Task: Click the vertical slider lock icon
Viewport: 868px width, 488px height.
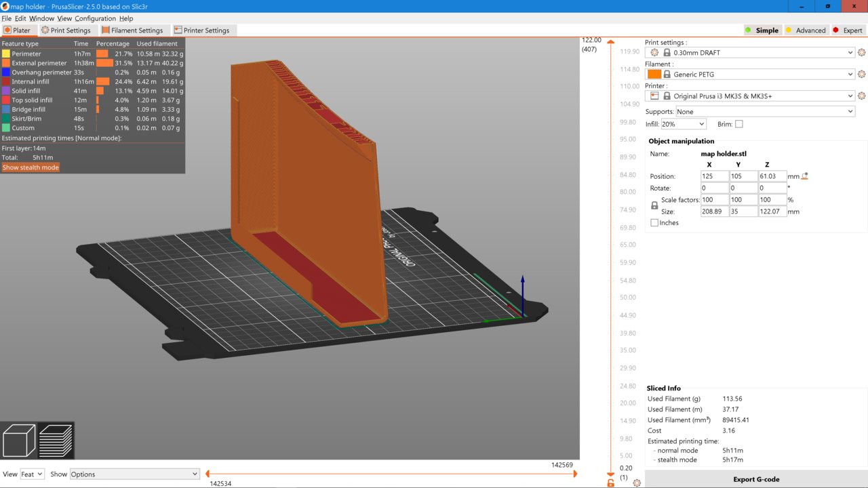Action: tap(610, 483)
